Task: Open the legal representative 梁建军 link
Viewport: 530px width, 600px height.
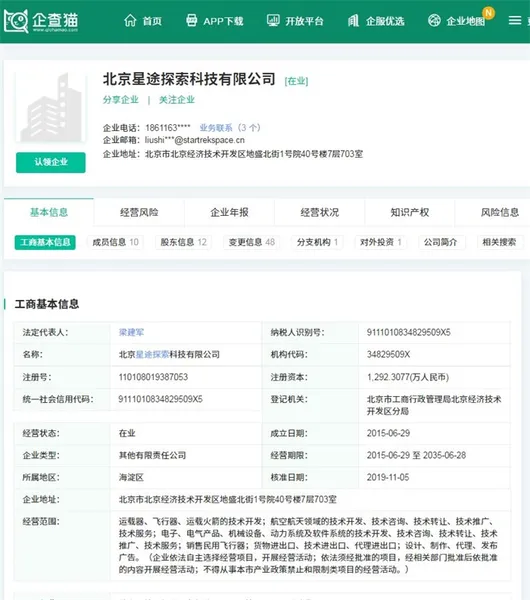Action: click(131, 332)
